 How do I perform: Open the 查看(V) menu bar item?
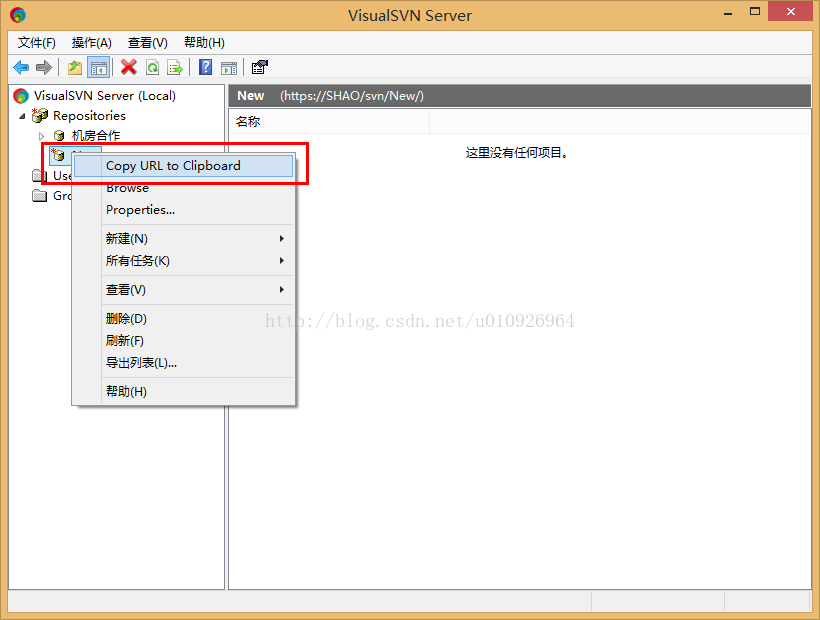[x=147, y=42]
